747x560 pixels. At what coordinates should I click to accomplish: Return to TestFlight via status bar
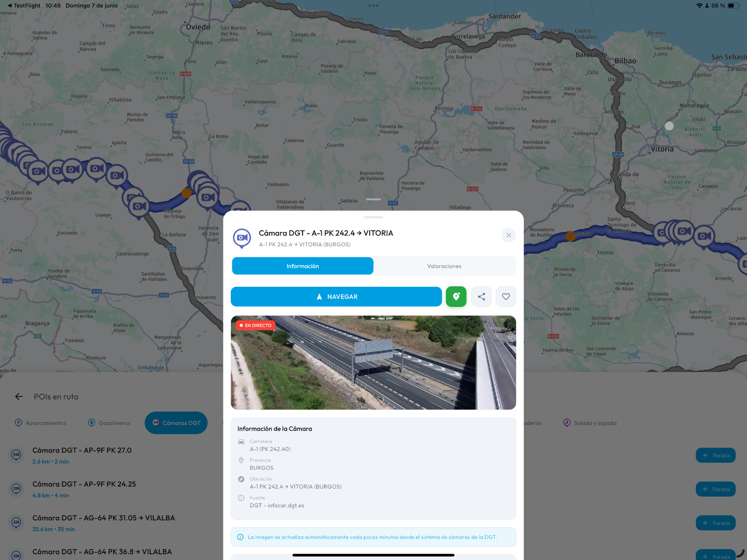pyautogui.click(x=24, y=5)
